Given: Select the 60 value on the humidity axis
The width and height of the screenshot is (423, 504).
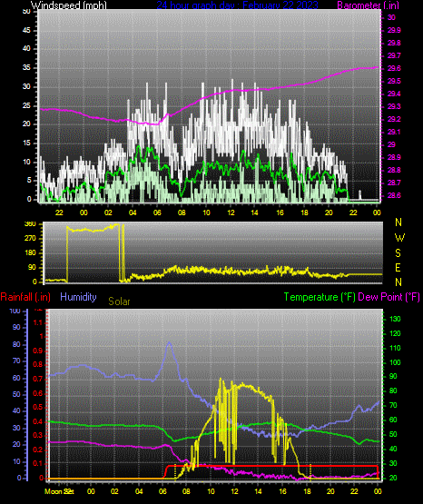Looking at the screenshot, I should tap(16, 378).
